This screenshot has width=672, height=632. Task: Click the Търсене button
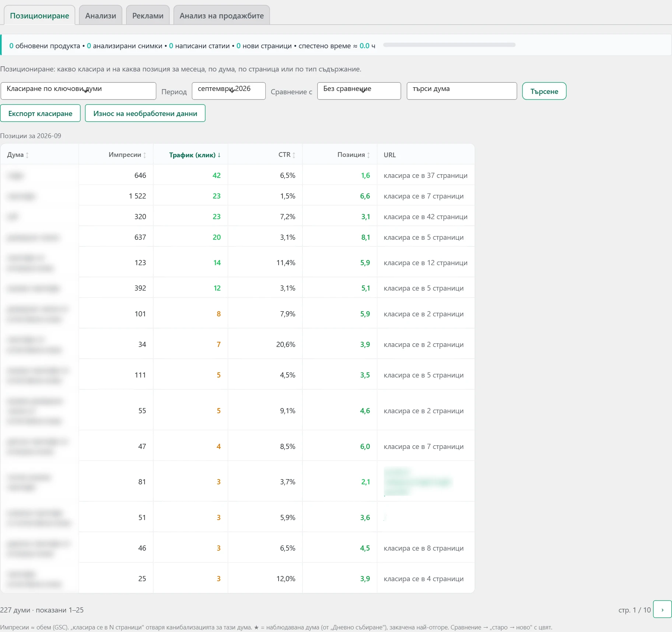pos(544,91)
